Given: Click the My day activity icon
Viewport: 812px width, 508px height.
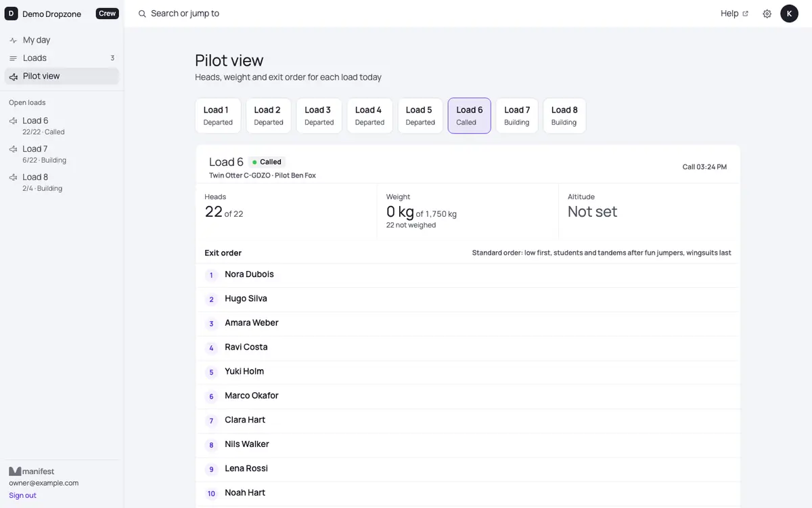Looking at the screenshot, I should (x=14, y=41).
